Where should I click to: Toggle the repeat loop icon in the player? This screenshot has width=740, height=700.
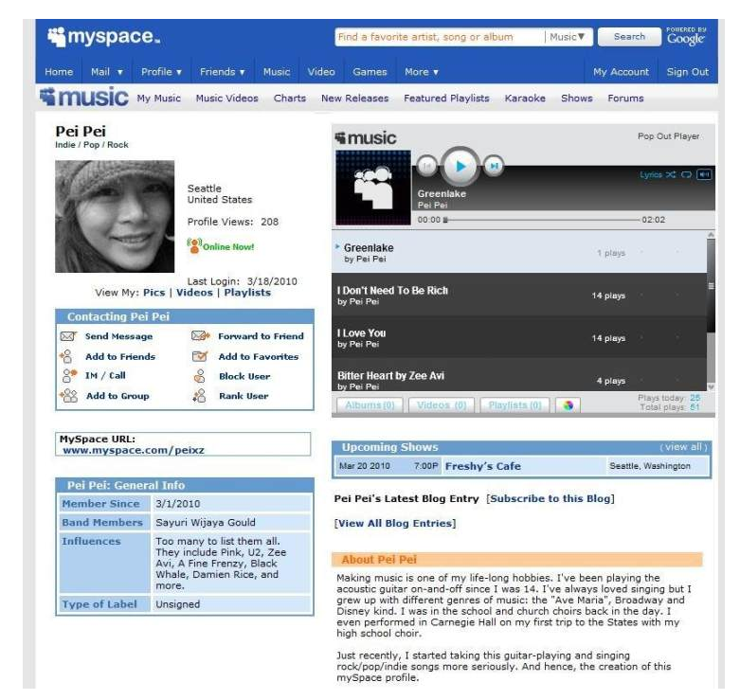click(x=686, y=174)
